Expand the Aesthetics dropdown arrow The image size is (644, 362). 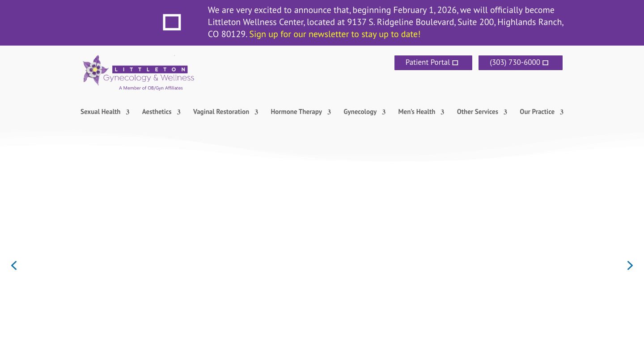[178, 112]
